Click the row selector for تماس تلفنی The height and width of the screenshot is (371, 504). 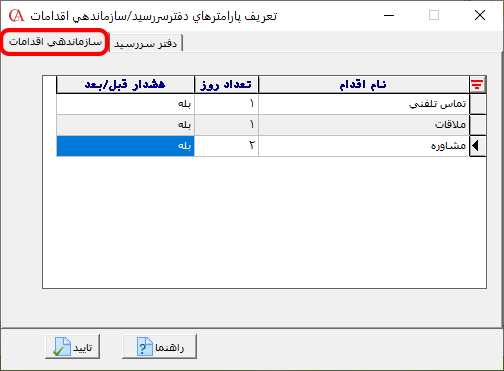click(x=477, y=104)
